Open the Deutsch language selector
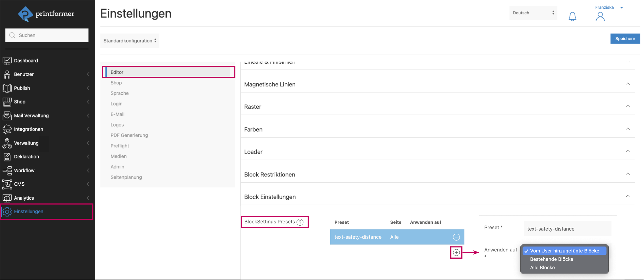The width and height of the screenshot is (644, 280). click(x=533, y=13)
